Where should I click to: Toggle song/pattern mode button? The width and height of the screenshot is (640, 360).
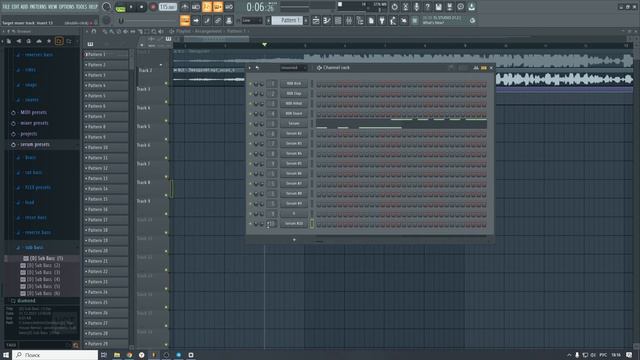coord(120,7)
